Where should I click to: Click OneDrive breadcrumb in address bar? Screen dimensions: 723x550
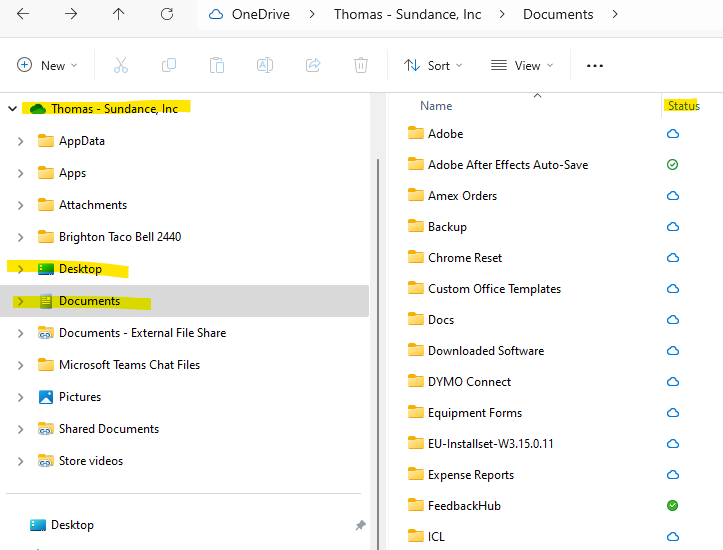point(261,14)
